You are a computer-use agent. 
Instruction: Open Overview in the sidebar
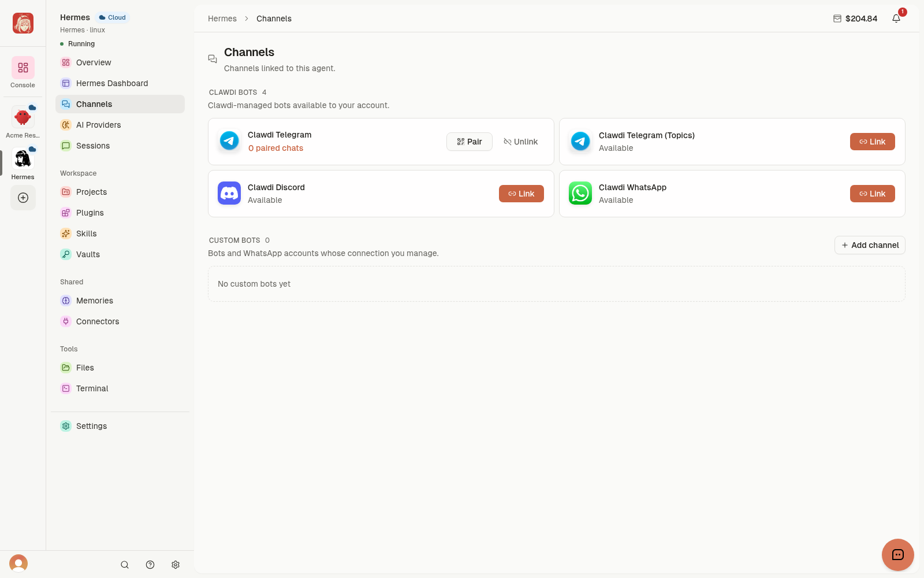click(120, 62)
